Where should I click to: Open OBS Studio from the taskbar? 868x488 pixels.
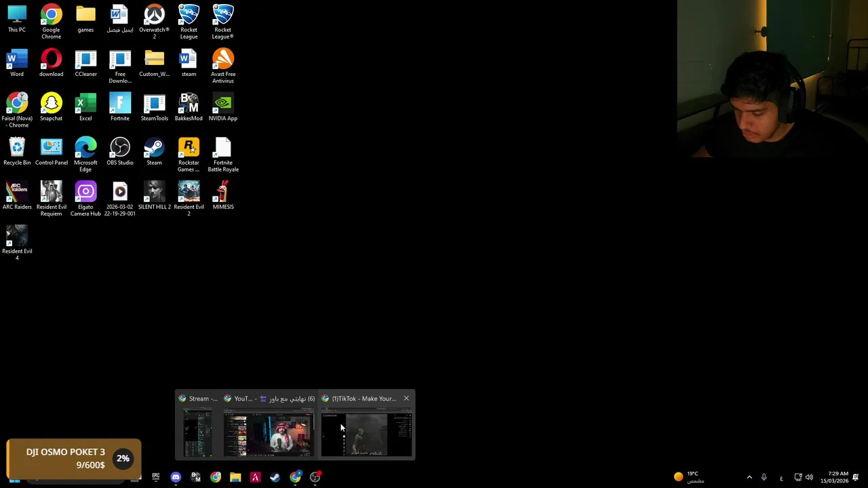(x=315, y=477)
